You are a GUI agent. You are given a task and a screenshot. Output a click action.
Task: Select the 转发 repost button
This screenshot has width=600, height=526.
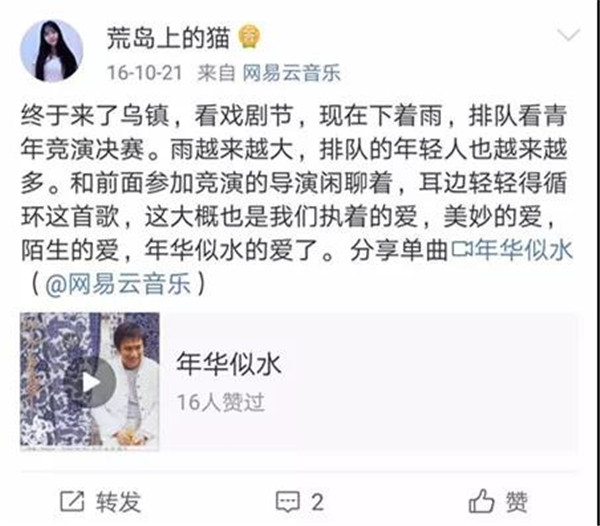[101, 502]
